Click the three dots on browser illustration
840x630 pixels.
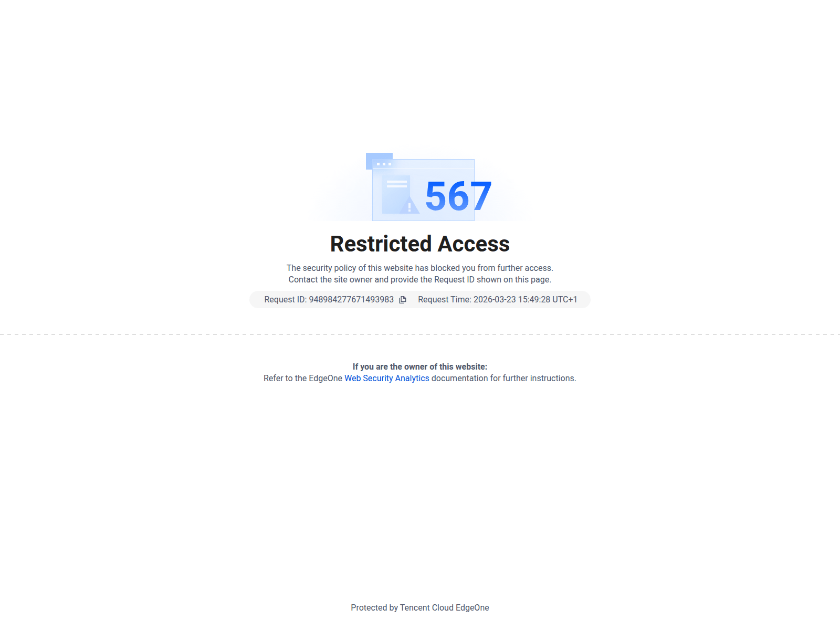384,164
